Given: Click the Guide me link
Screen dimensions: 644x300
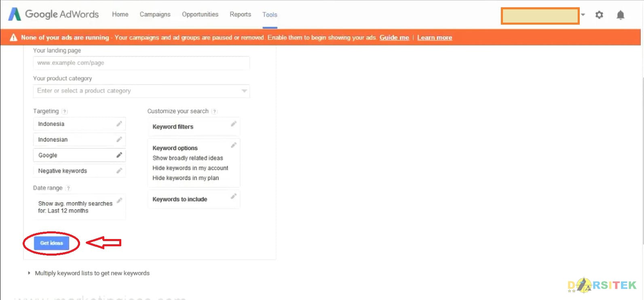Looking at the screenshot, I should [394, 38].
